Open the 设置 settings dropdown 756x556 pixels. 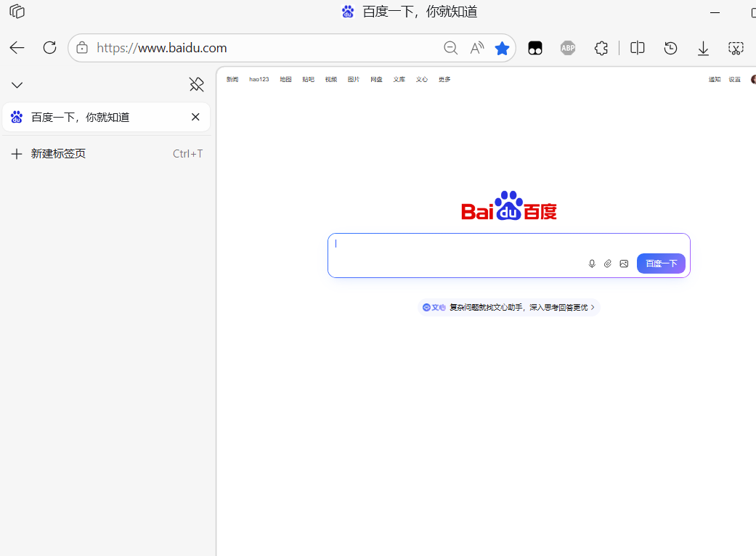click(x=734, y=79)
